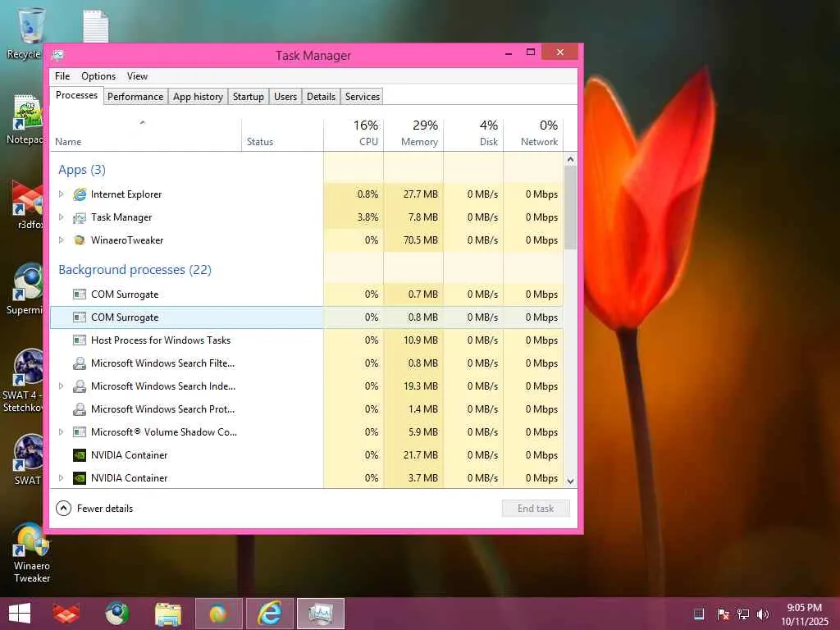Viewport: 840px width, 630px height.
Task: Click Volume Shadow Copy service icon
Action: (x=80, y=431)
